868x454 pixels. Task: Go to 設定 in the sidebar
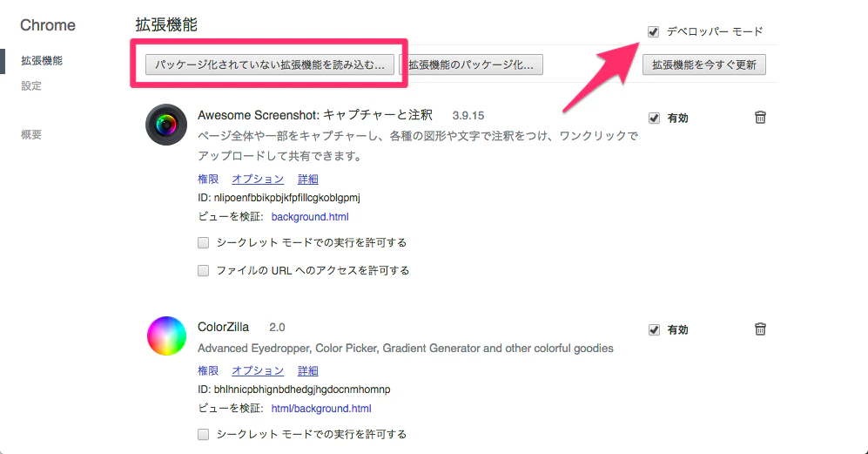(x=31, y=86)
